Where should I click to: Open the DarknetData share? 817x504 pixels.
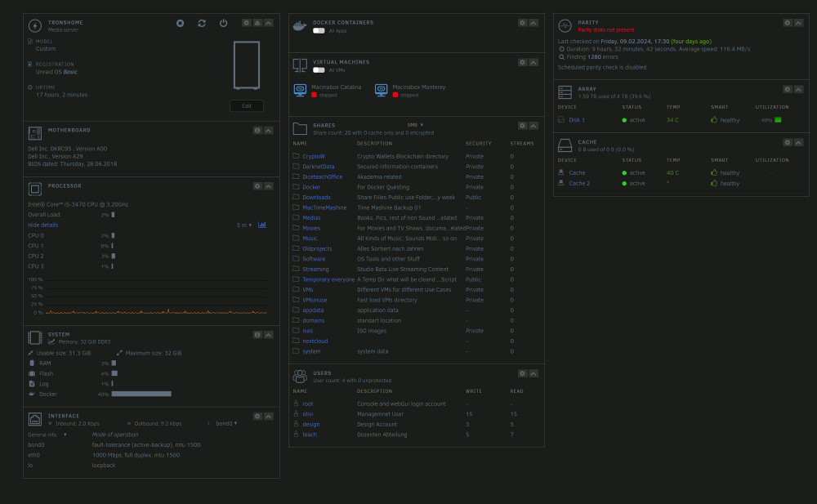coord(319,167)
